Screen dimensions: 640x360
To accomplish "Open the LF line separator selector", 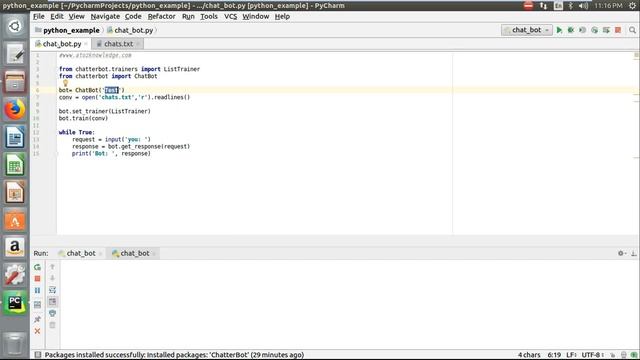I will [x=571, y=355].
